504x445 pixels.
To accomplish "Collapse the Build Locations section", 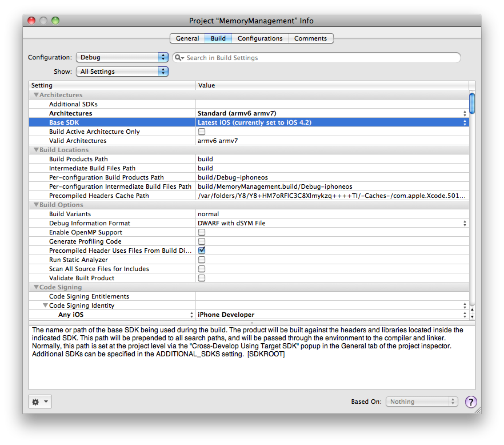I will (x=36, y=150).
